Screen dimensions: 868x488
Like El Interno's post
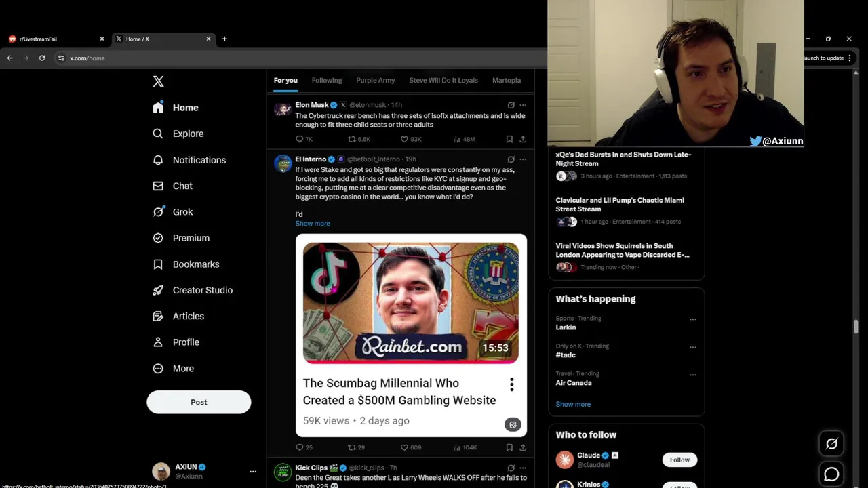(x=411, y=447)
